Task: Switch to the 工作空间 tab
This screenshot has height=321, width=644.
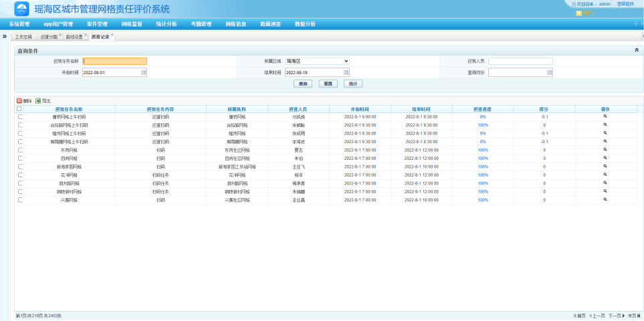Action: (x=23, y=37)
